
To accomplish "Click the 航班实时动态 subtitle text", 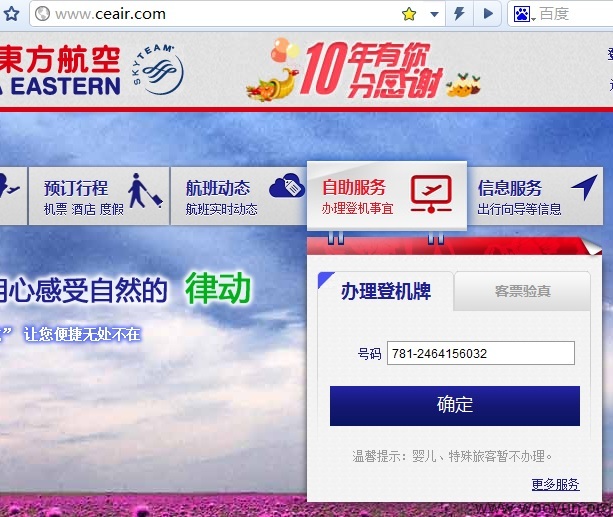I will pyautogui.click(x=221, y=209).
